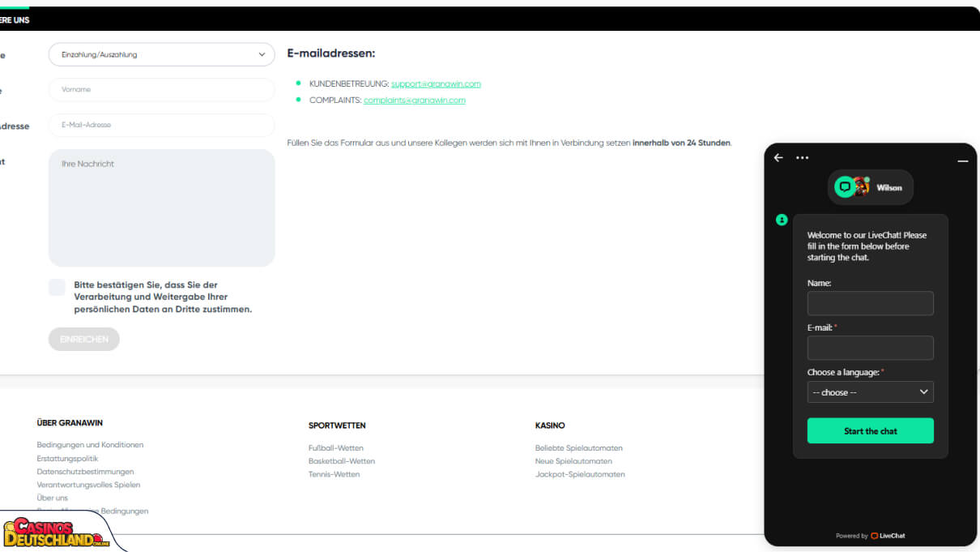Screen dimensions: 980x552
Task: Click the EINREICHEN submit button
Action: (84, 339)
